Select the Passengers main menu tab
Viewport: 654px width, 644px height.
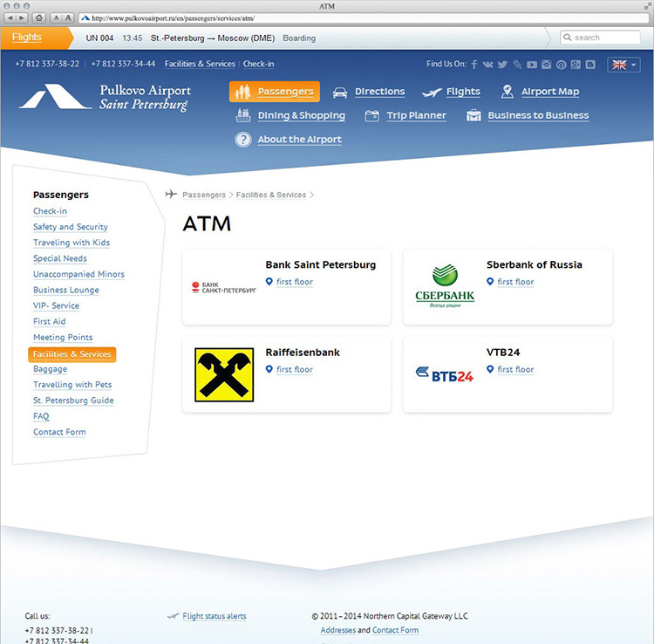[275, 92]
